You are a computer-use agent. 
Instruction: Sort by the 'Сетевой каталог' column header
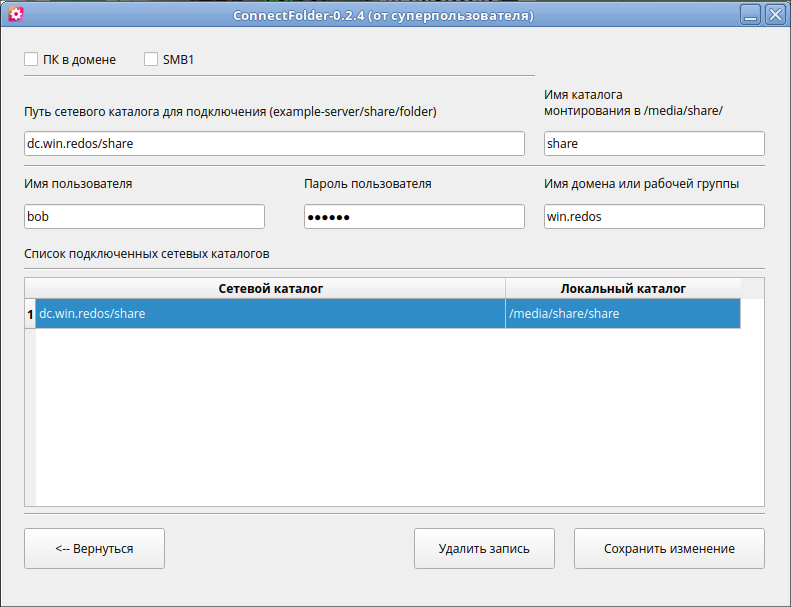[270, 288]
